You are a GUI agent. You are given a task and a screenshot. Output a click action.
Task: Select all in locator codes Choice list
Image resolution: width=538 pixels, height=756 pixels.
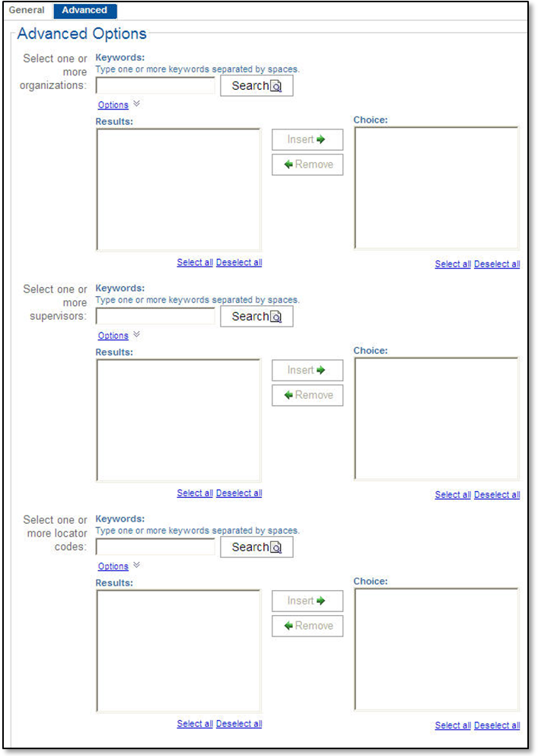click(453, 726)
